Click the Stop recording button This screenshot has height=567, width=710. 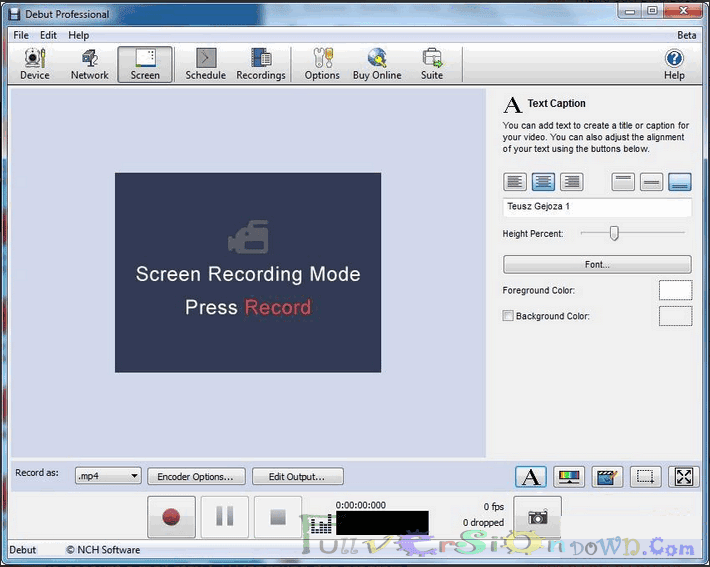tap(278, 517)
